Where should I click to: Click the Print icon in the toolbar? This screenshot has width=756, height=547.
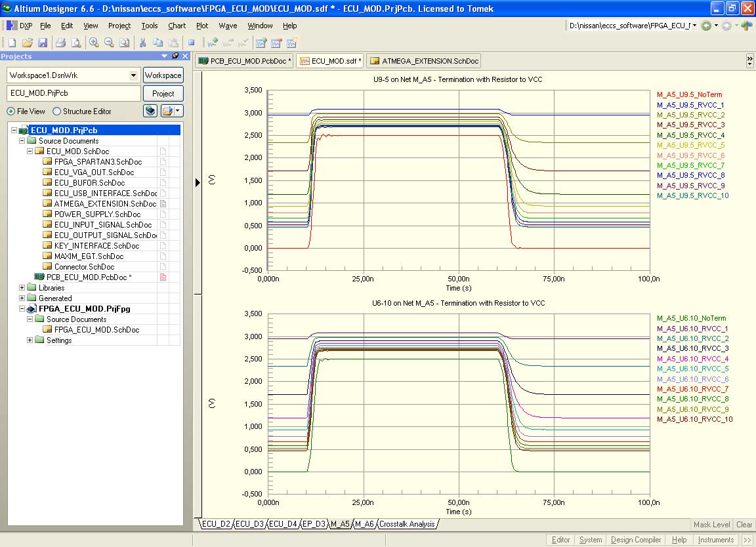pyautogui.click(x=60, y=43)
